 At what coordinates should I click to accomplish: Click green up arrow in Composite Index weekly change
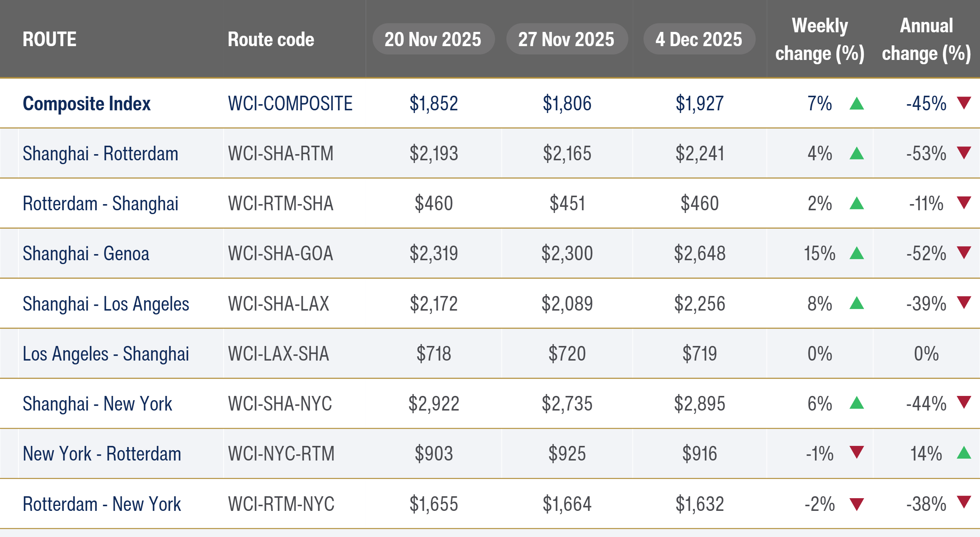[x=856, y=104]
